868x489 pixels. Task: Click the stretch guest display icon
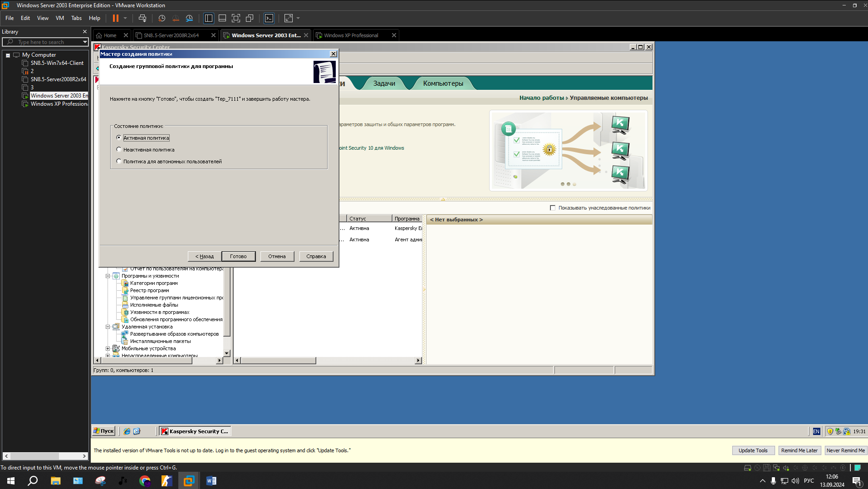[x=289, y=18]
